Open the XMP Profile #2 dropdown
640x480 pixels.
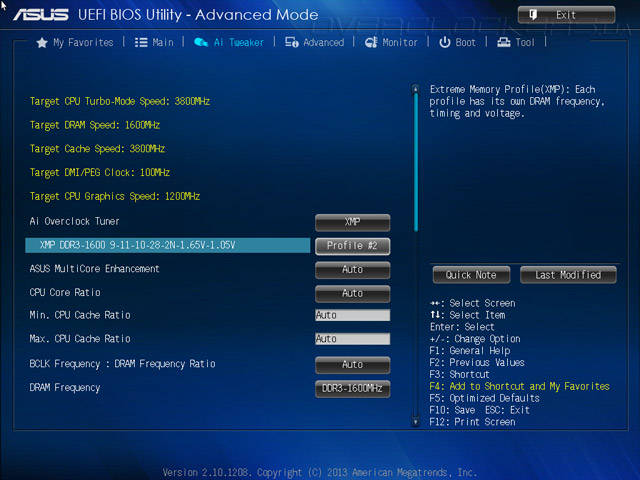click(352, 246)
